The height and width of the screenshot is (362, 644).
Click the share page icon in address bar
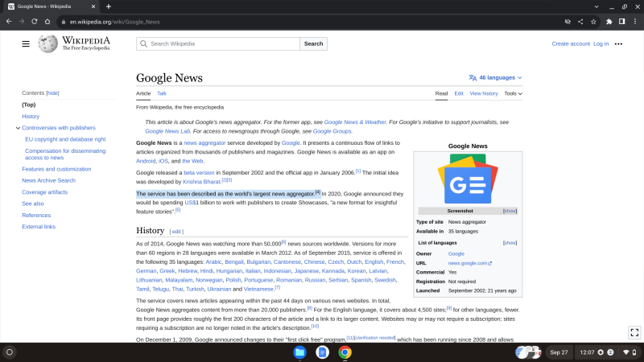(x=580, y=22)
